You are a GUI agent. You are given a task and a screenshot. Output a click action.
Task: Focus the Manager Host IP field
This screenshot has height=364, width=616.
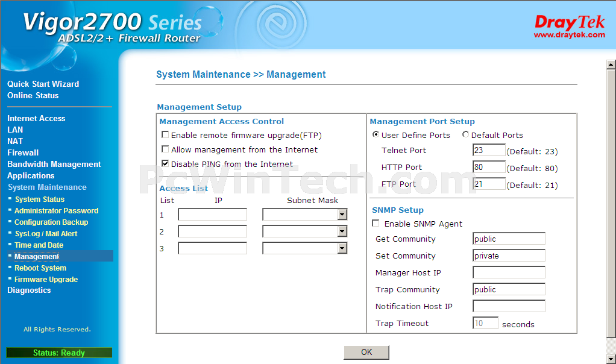(509, 272)
